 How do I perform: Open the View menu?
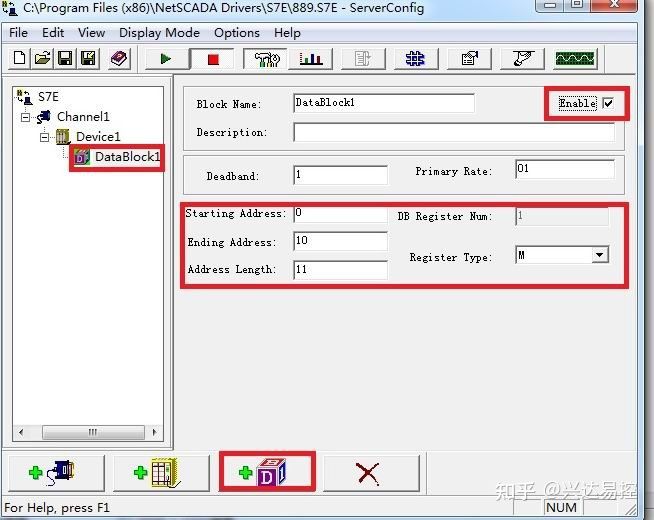91,33
